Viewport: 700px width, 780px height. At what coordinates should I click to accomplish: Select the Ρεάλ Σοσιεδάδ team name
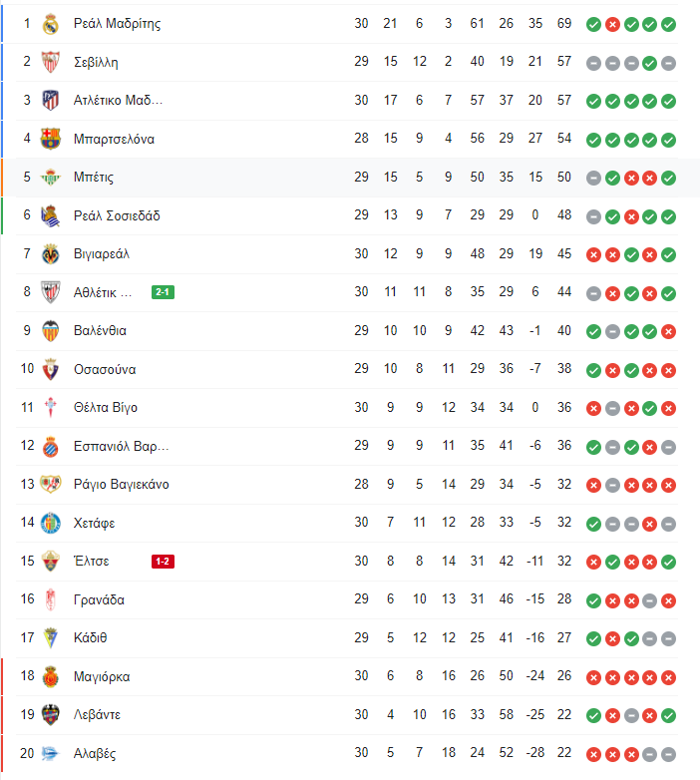click(x=117, y=215)
